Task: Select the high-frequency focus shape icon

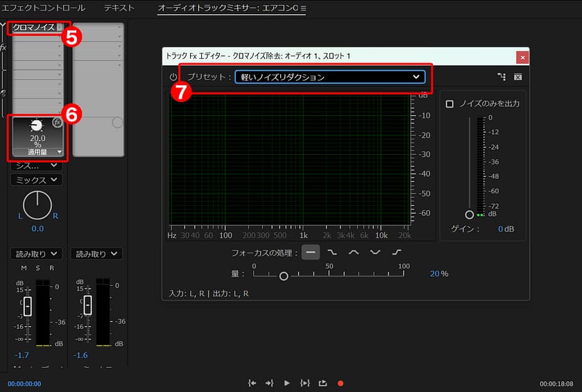Action: 397,253
